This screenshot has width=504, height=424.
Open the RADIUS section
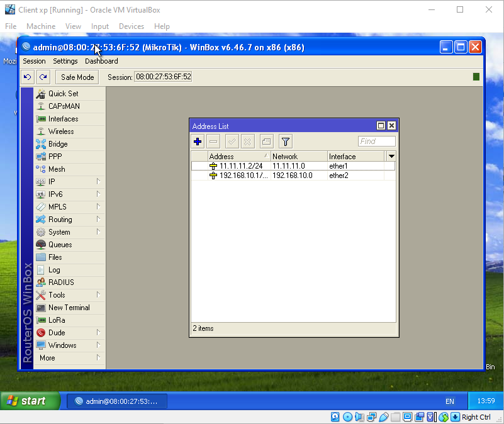click(70, 282)
